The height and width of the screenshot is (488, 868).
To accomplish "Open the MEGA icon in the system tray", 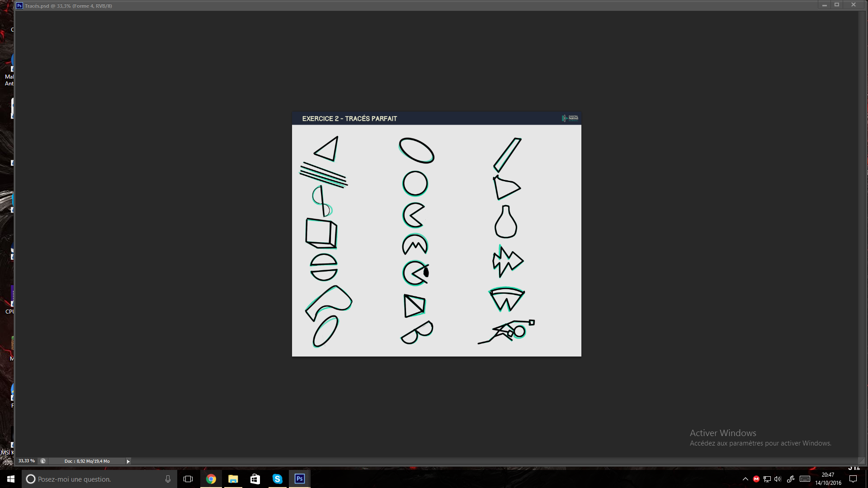I will pos(757,479).
